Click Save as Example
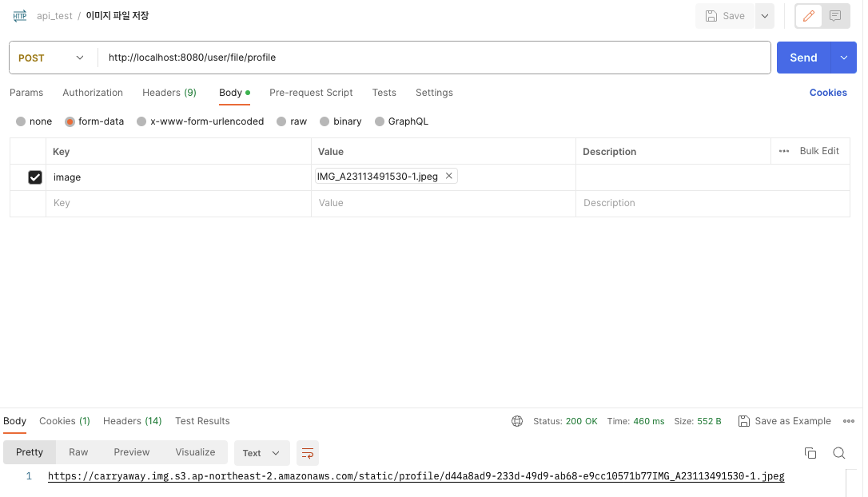868x497 pixels. (784, 421)
